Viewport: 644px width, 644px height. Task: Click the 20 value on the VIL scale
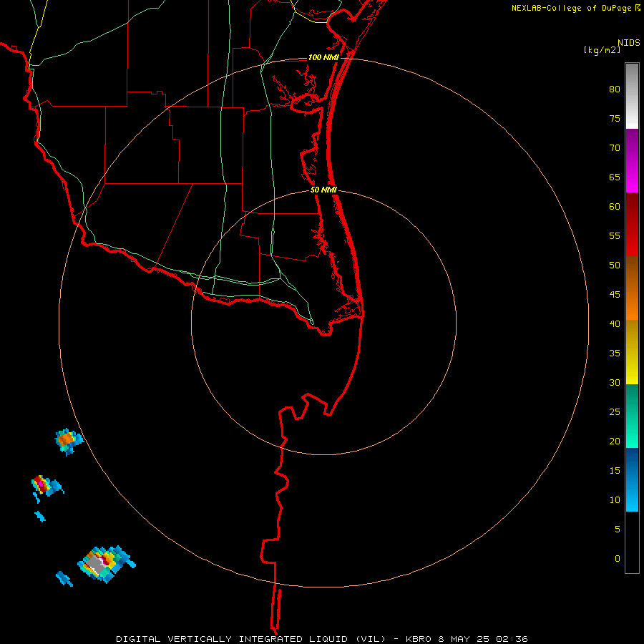(x=615, y=441)
